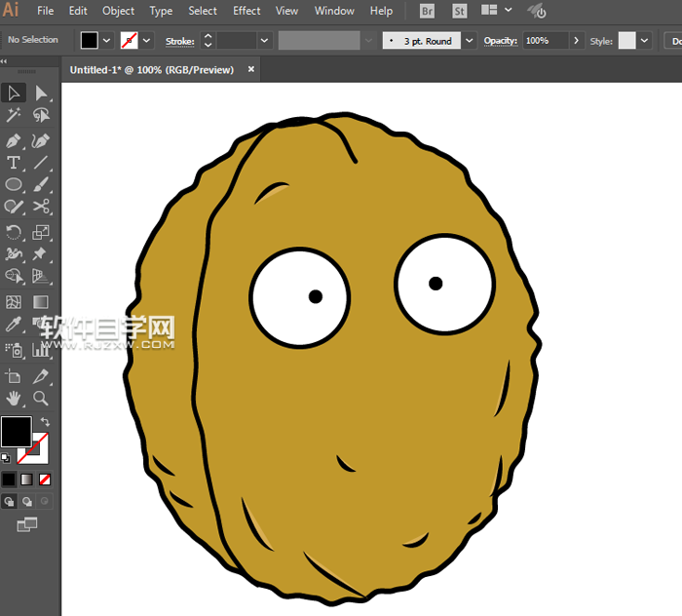This screenshot has width=682, height=616.
Task: Select the Rotate tool
Action: 14,232
